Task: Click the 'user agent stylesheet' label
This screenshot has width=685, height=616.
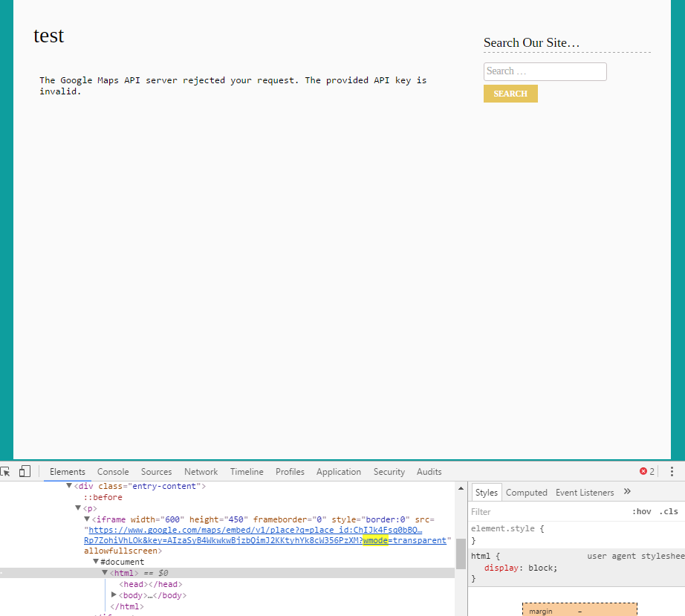Action: click(636, 556)
